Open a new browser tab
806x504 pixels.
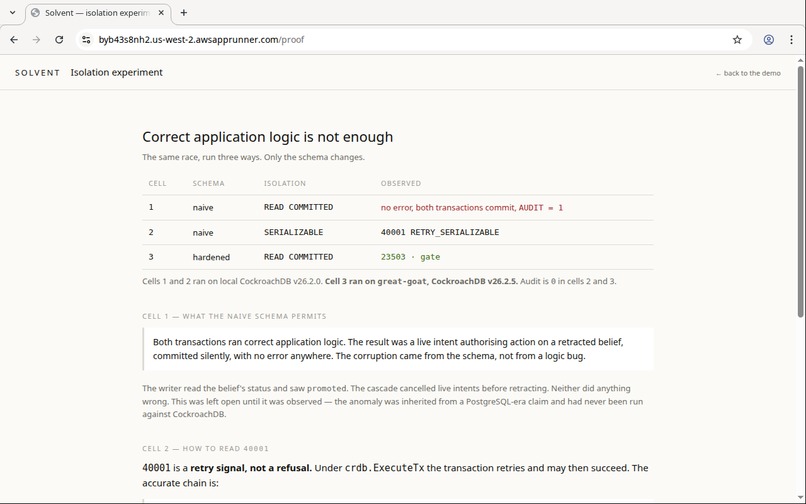pyautogui.click(x=184, y=13)
